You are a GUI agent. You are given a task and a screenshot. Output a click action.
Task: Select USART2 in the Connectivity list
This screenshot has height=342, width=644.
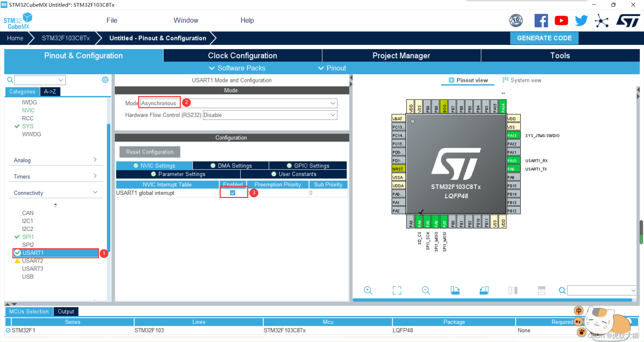[33, 261]
